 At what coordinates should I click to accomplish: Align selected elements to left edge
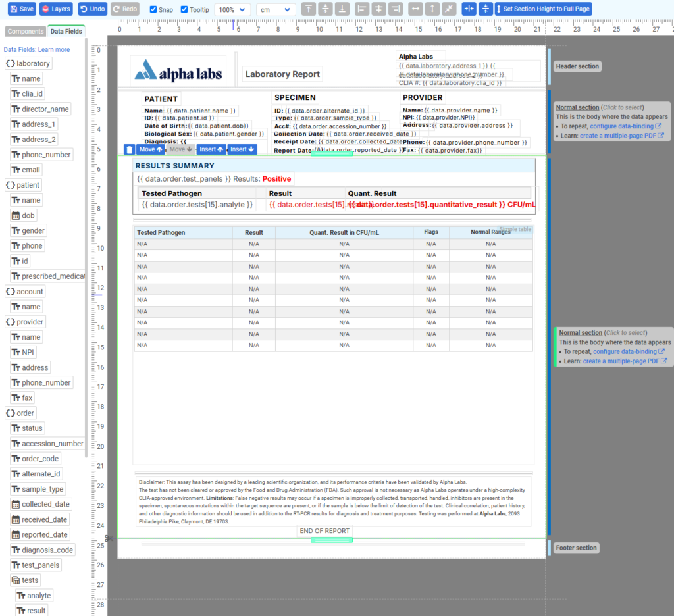coord(362,9)
